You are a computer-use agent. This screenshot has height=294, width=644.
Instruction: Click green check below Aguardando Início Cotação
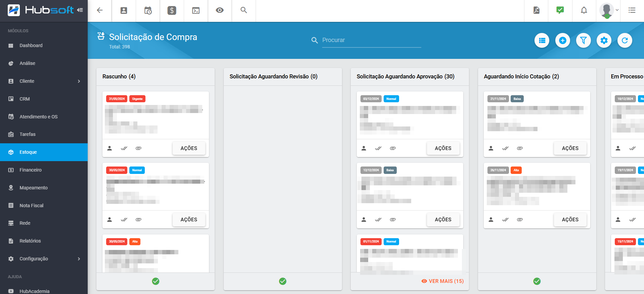coord(537,281)
